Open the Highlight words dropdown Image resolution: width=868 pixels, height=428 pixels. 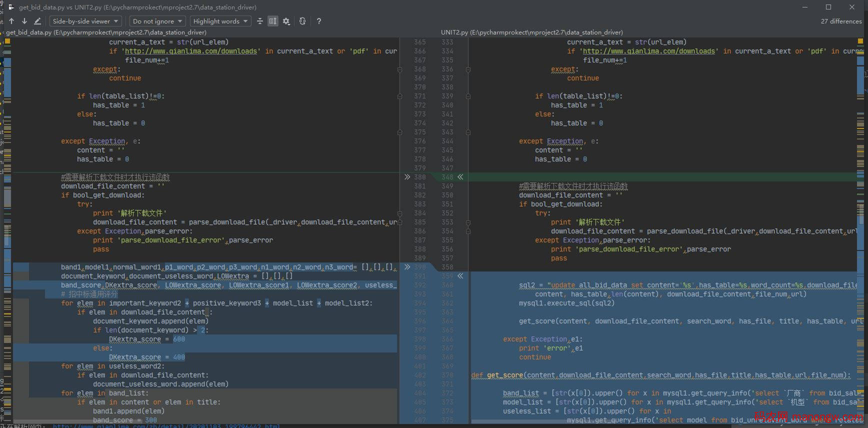pos(220,21)
